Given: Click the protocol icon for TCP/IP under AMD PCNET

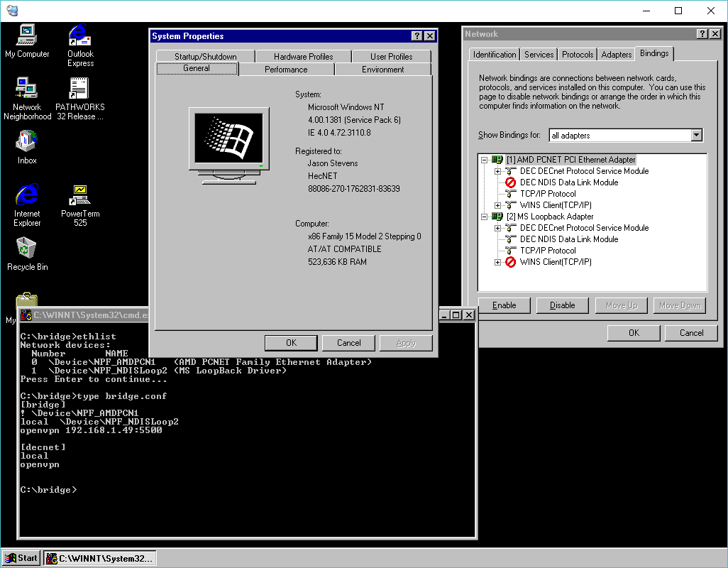Looking at the screenshot, I should (510, 194).
